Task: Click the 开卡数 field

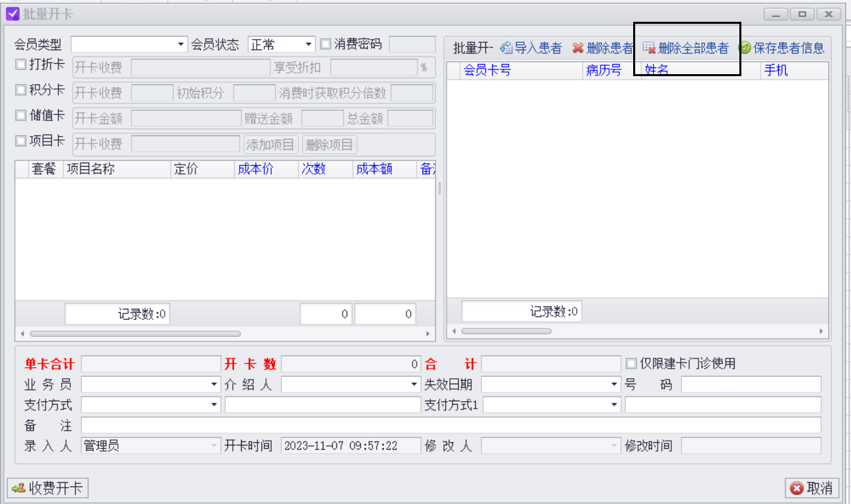Action: (x=351, y=364)
